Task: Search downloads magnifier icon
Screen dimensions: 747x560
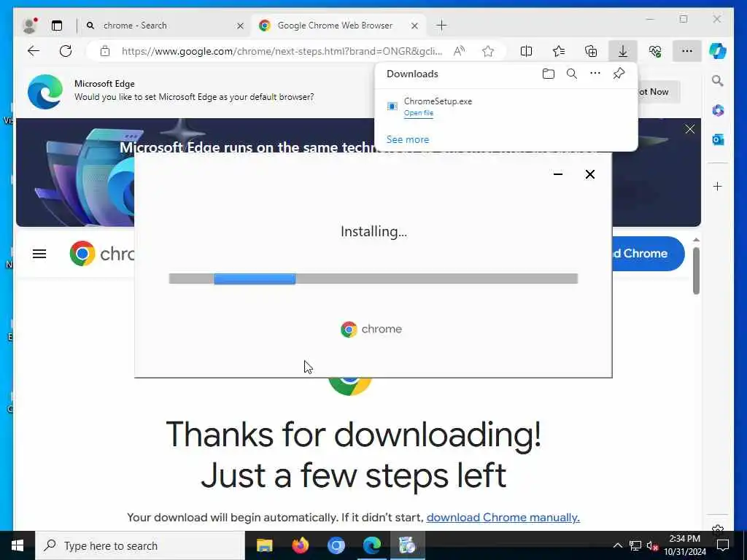Action: [x=572, y=74]
